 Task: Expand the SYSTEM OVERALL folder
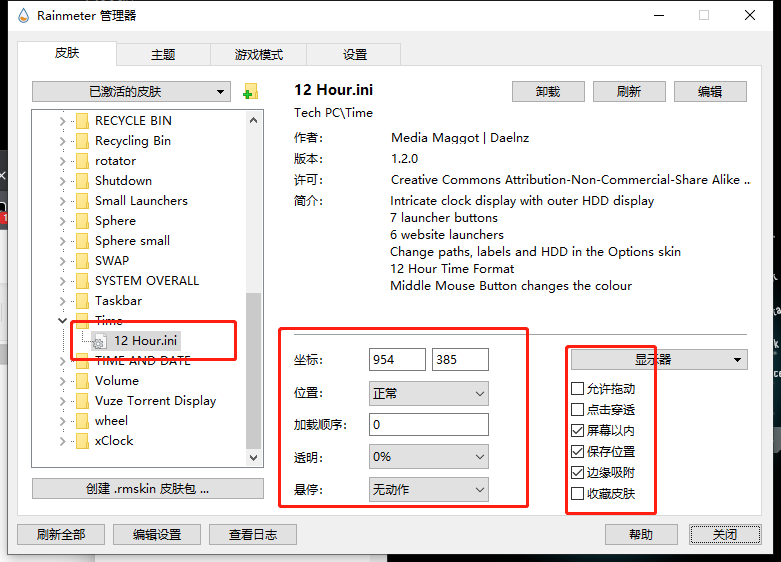click(x=62, y=281)
